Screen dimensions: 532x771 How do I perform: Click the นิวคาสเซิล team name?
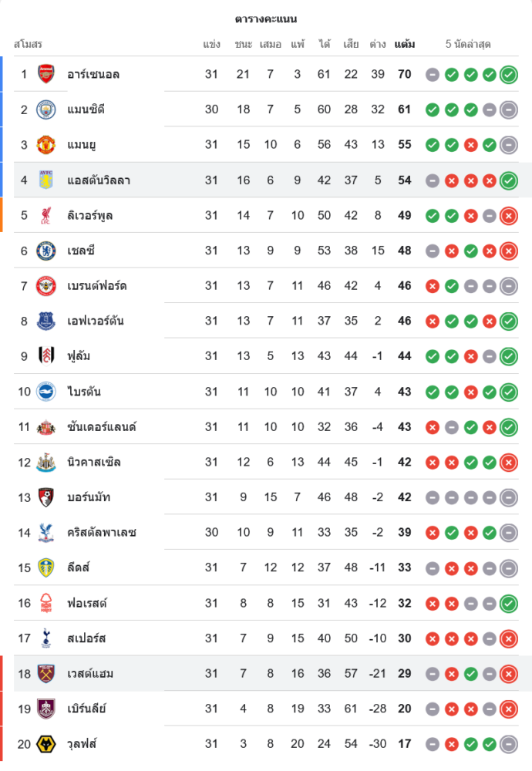(x=94, y=462)
